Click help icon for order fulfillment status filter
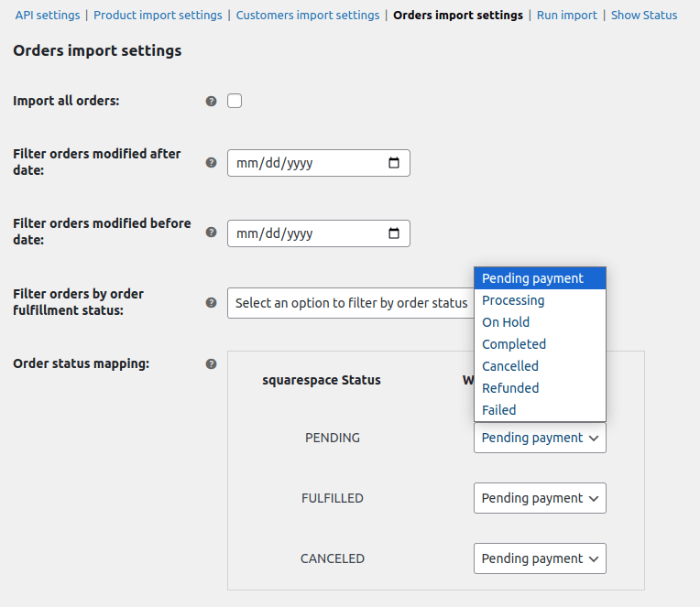700x607 pixels. pos(212,302)
